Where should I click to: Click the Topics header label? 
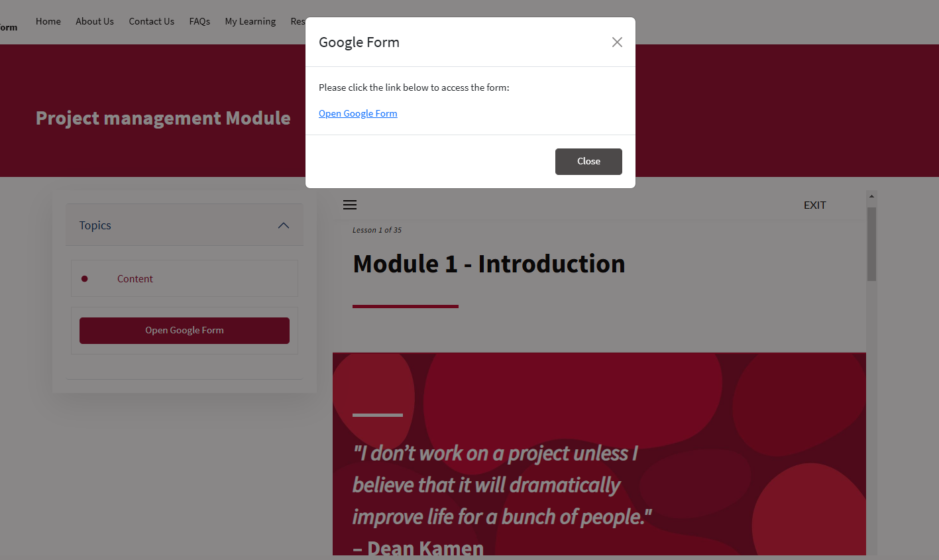(95, 225)
